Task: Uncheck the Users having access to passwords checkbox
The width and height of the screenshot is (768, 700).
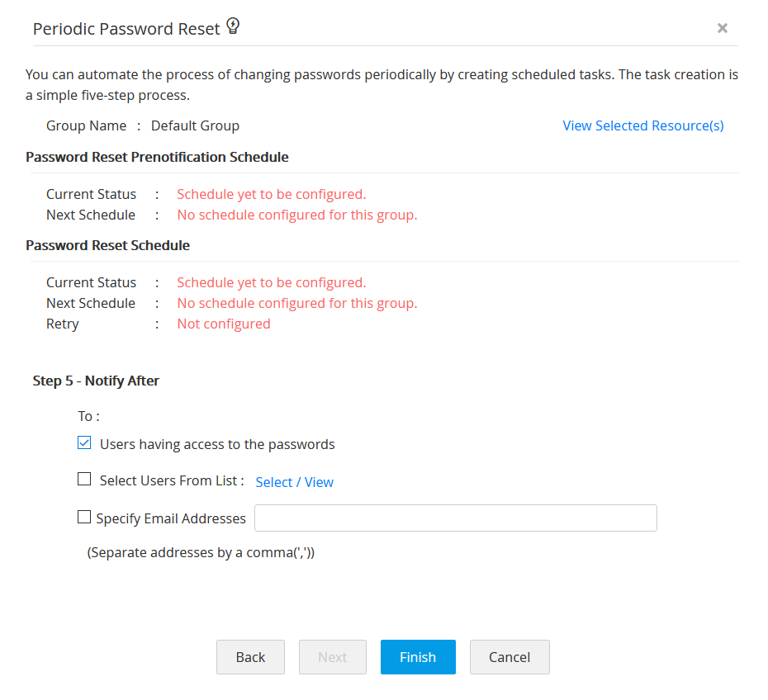Action: [84, 443]
